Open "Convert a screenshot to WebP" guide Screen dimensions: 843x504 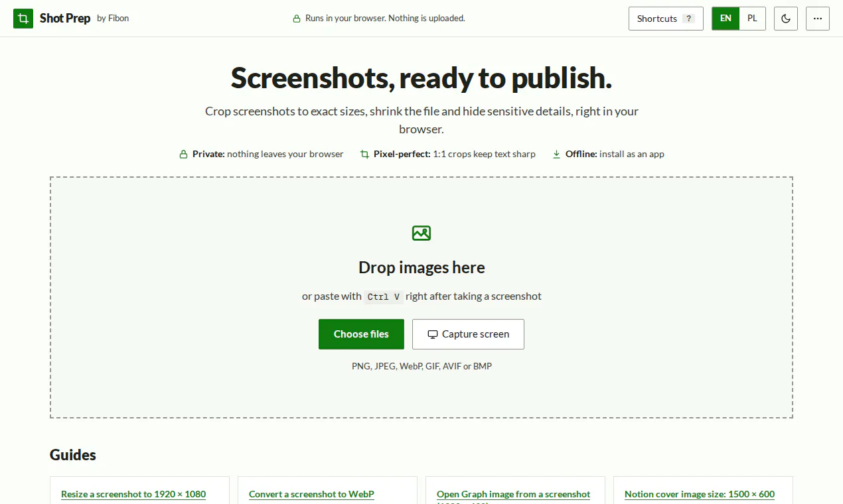(311, 494)
